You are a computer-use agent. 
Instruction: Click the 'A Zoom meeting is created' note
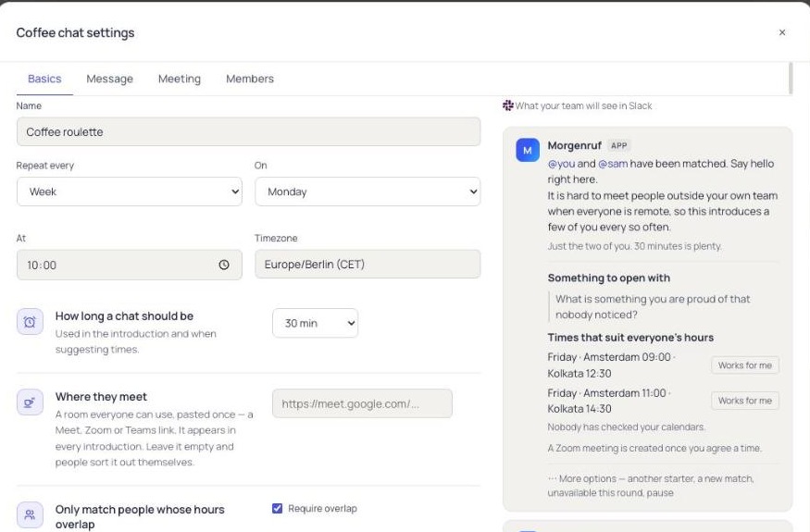654,449
